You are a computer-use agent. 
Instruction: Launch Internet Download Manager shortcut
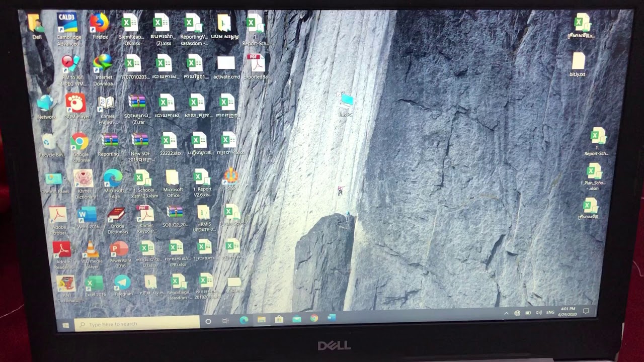[103, 70]
